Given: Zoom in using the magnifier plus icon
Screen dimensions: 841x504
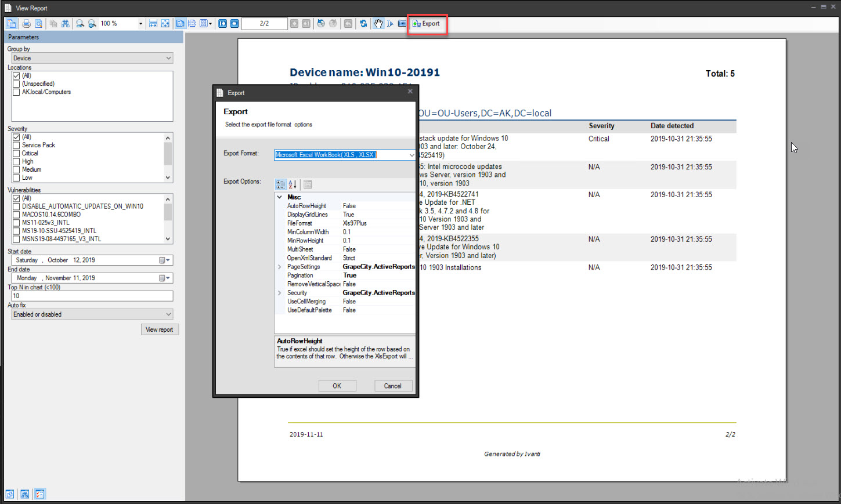Looking at the screenshot, I should 92,23.
